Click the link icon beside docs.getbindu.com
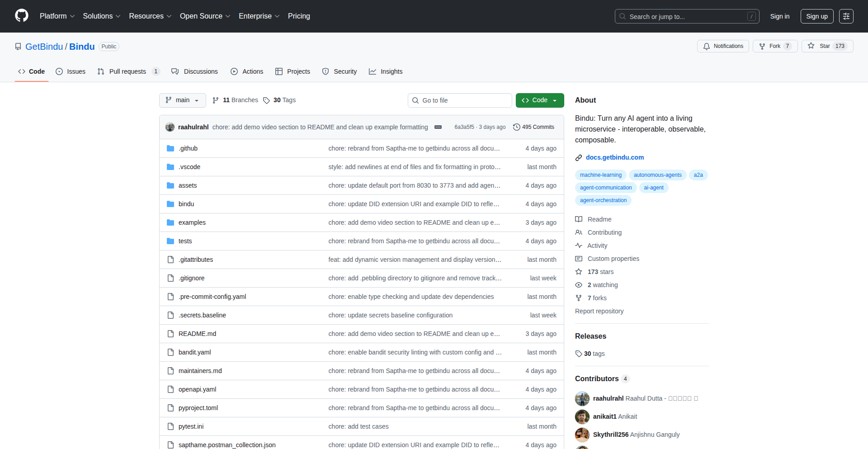868x449 pixels. [579, 157]
